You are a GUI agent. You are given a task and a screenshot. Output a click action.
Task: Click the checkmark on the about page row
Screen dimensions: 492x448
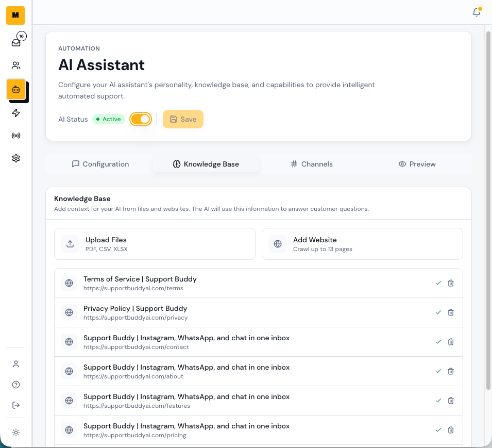438,371
